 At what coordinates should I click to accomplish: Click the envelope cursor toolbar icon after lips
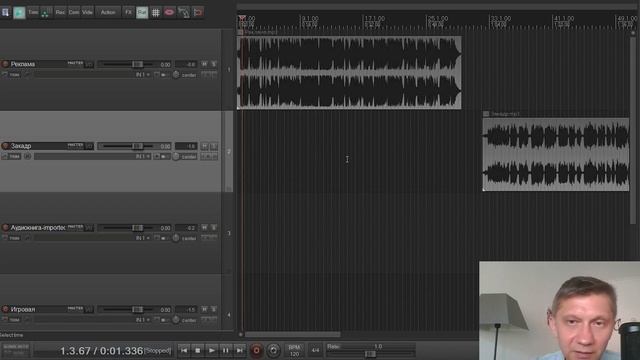point(184,13)
